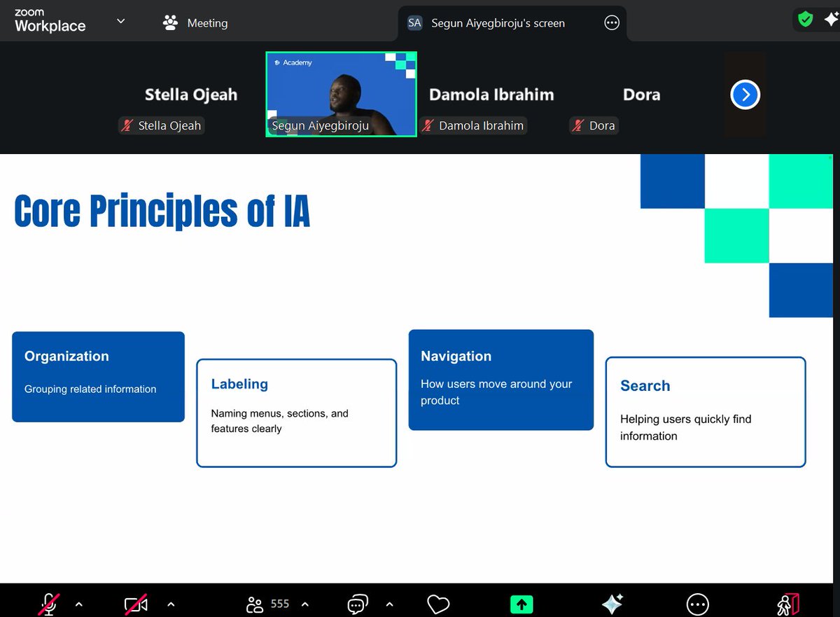Switch to the Meeting tab
This screenshot has height=617, width=840.
pyautogui.click(x=195, y=22)
